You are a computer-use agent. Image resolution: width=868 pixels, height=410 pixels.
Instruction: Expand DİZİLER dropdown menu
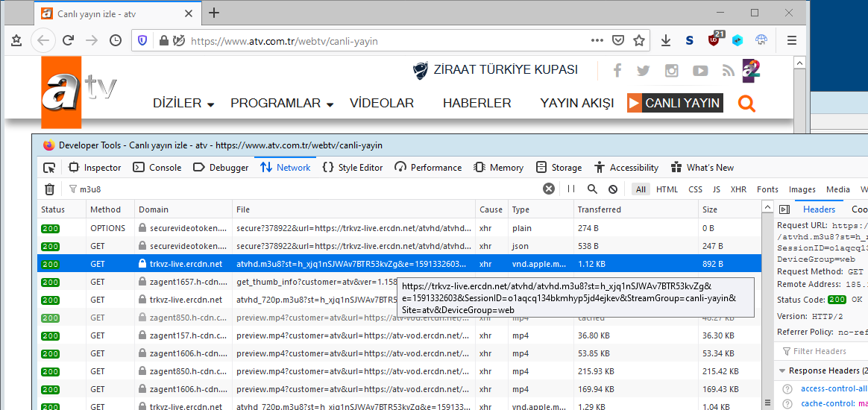click(x=183, y=104)
